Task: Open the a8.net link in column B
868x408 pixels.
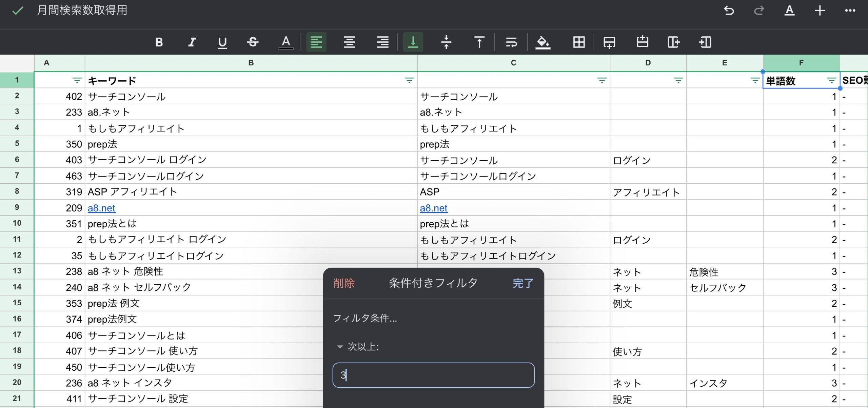Action: (x=101, y=208)
